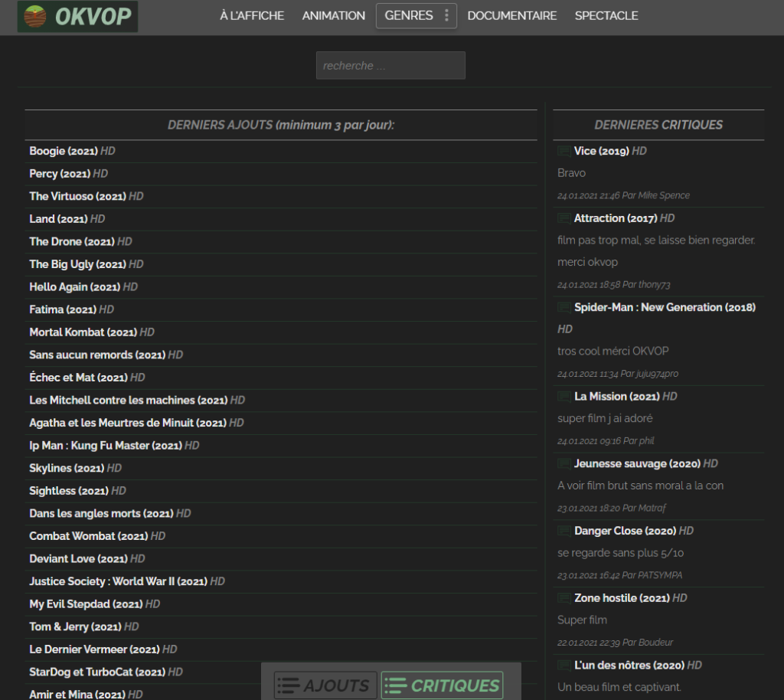
Task: Open the ANIMATION menu item
Action: coord(334,15)
